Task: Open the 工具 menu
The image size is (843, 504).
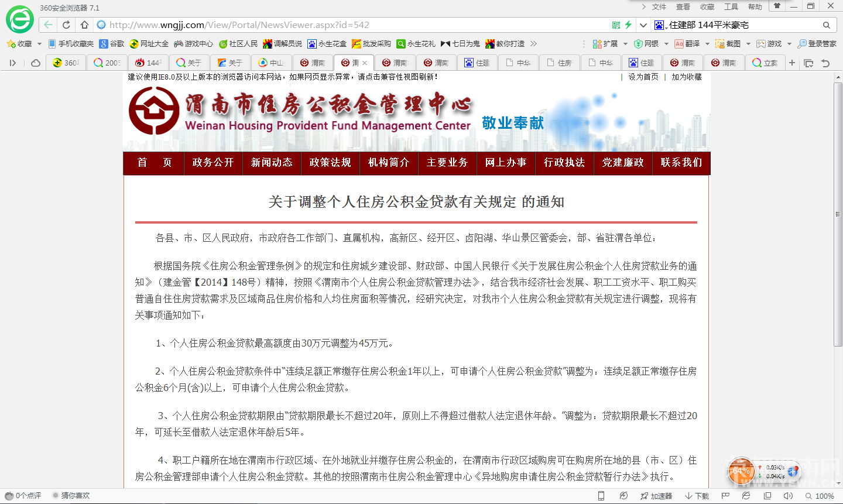Action: click(731, 7)
